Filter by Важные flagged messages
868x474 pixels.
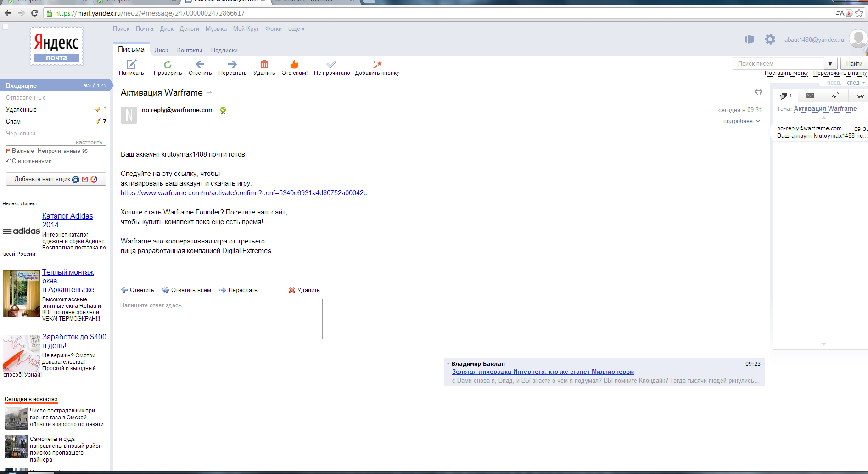click(20, 151)
